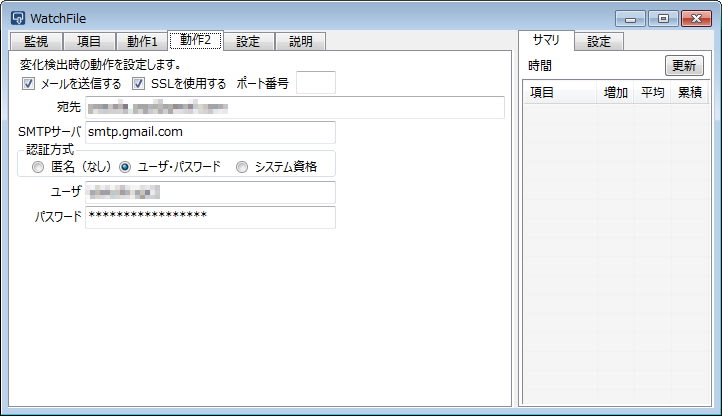Open the right panel 設定 tab
This screenshot has width=722, height=416.
599,41
